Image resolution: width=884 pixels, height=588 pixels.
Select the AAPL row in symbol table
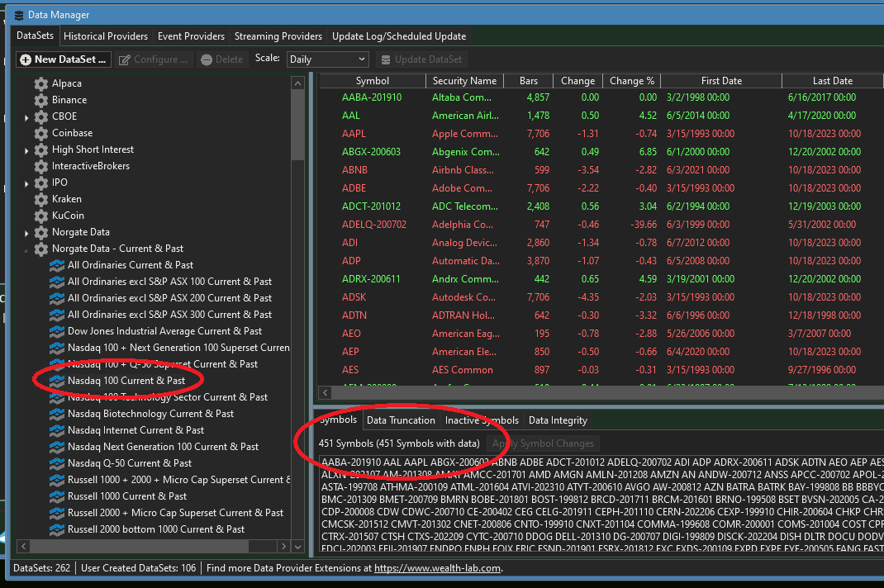[354, 134]
